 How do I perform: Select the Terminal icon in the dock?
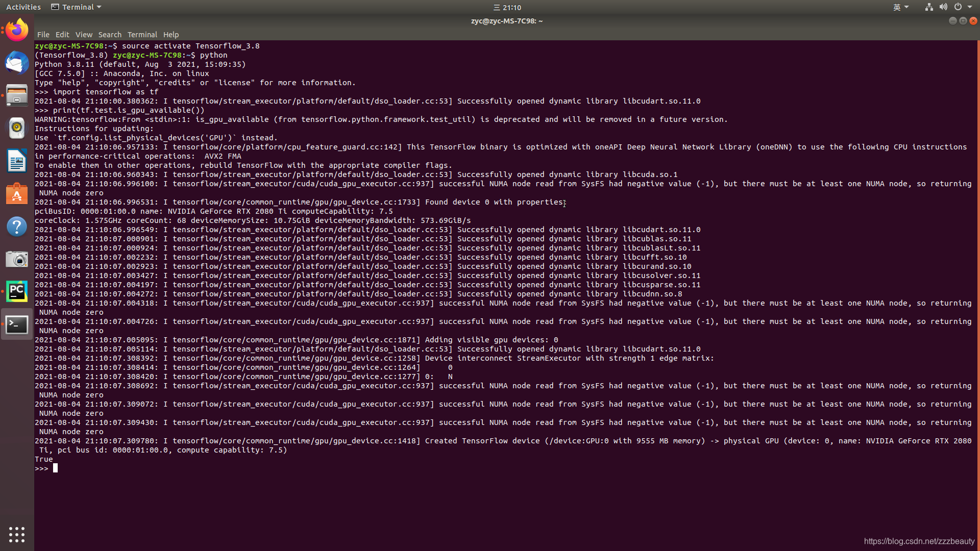[17, 324]
